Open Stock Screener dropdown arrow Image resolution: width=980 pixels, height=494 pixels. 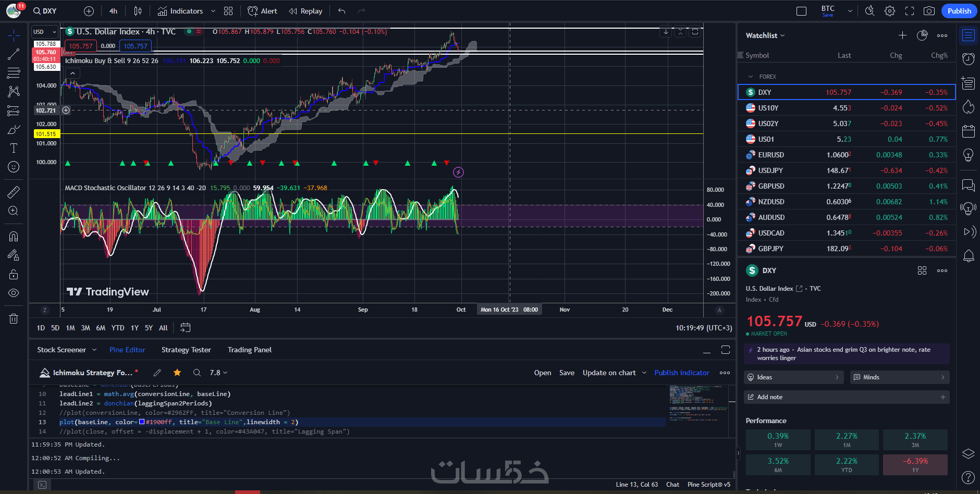point(94,350)
